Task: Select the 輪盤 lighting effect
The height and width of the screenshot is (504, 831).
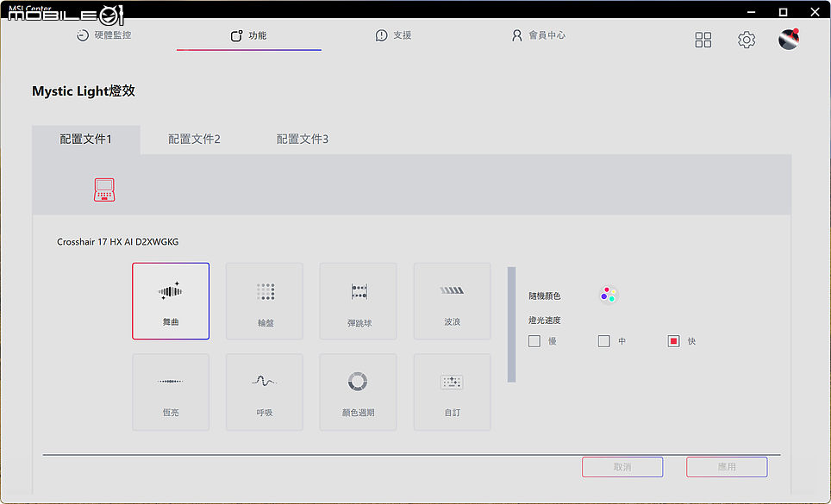Action: point(265,302)
